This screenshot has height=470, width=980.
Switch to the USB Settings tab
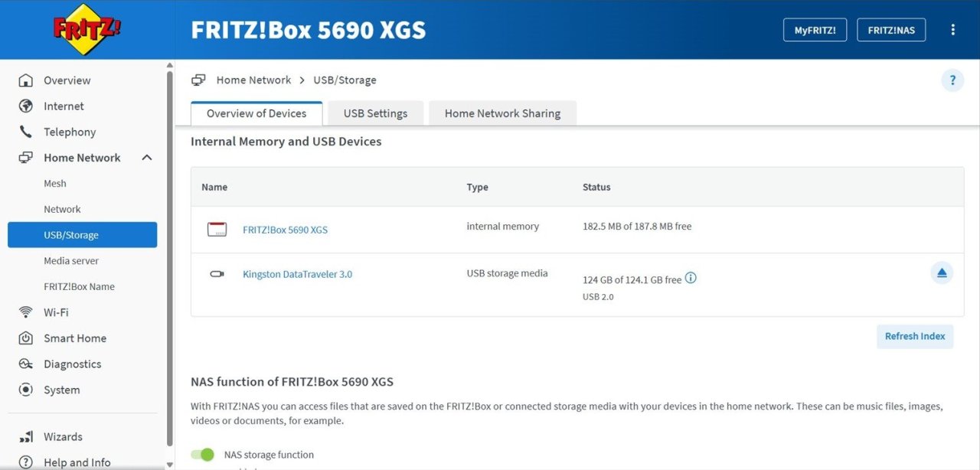click(x=375, y=113)
